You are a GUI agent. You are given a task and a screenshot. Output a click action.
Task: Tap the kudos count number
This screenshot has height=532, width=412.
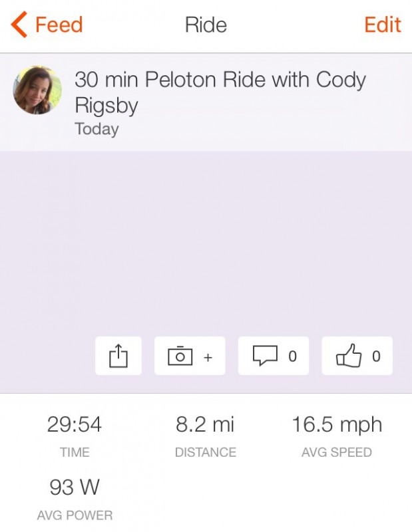pos(376,356)
